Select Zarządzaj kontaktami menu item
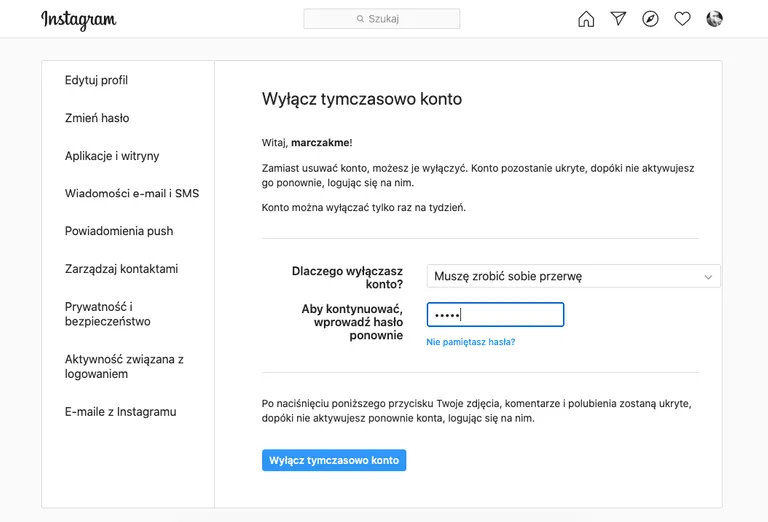 pos(121,269)
